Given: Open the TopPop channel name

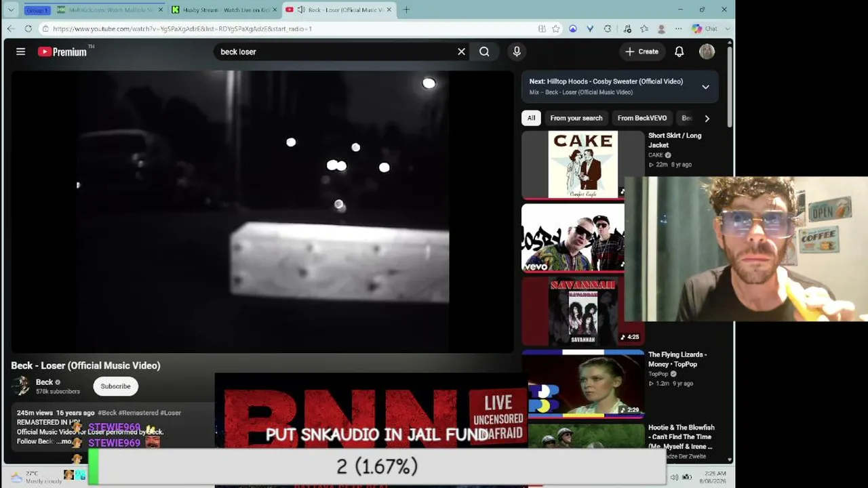Looking at the screenshot, I should point(658,373).
